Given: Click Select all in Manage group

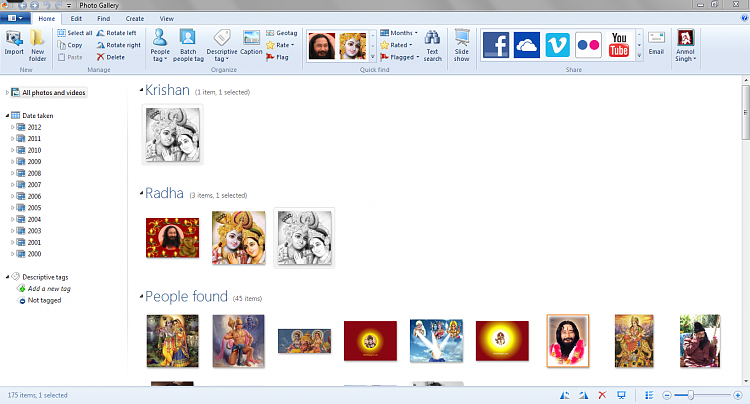Looking at the screenshot, I should click(x=75, y=33).
